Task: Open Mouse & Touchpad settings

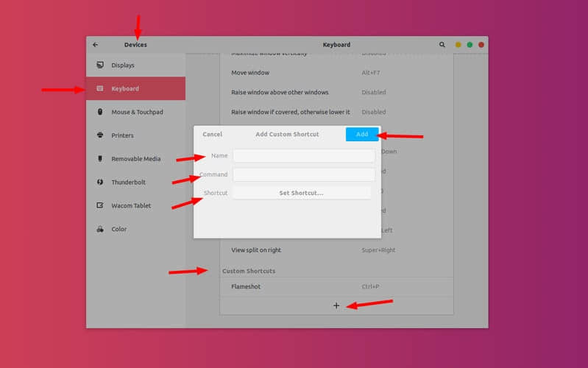Action: tap(135, 112)
